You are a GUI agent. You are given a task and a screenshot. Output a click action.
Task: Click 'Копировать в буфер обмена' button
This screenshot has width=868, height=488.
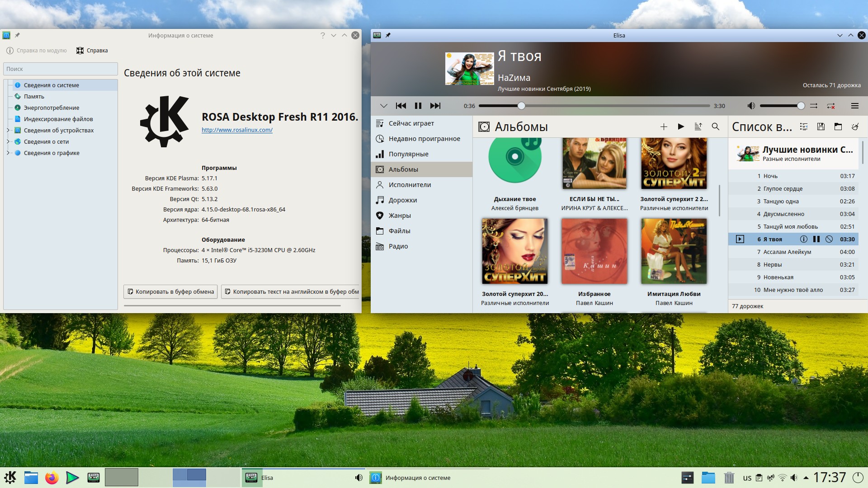click(x=170, y=292)
